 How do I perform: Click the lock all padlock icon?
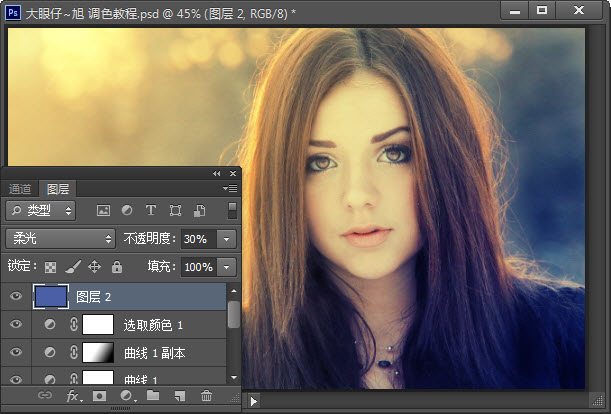click(x=117, y=267)
